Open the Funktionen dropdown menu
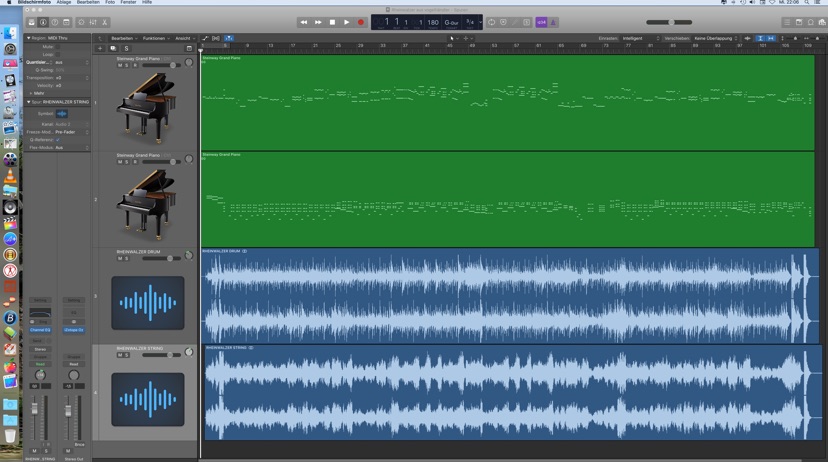This screenshot has width=828, height=462. click(x=156, y=38)
